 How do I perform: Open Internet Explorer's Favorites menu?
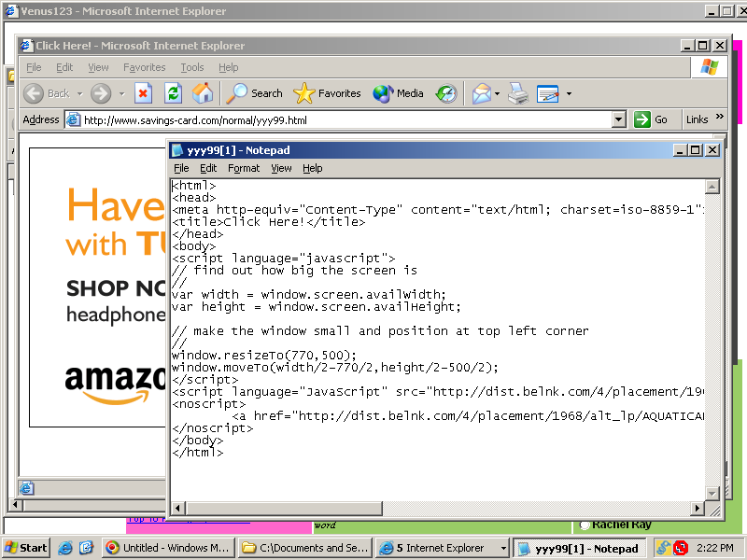coord(145,67)
